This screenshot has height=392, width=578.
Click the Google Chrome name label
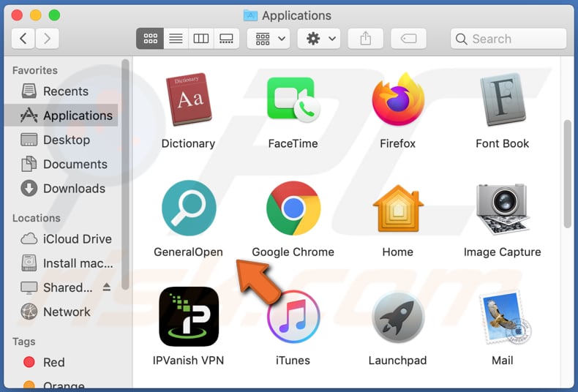click(293, 252)
